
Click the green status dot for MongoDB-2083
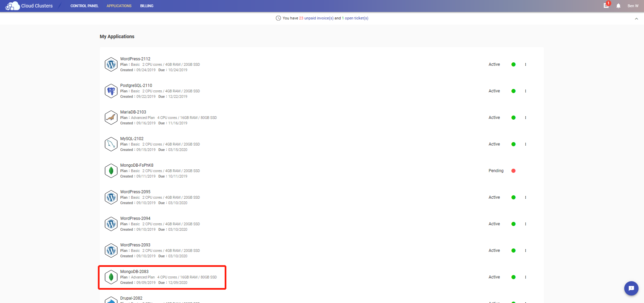[x=513, y=277]
